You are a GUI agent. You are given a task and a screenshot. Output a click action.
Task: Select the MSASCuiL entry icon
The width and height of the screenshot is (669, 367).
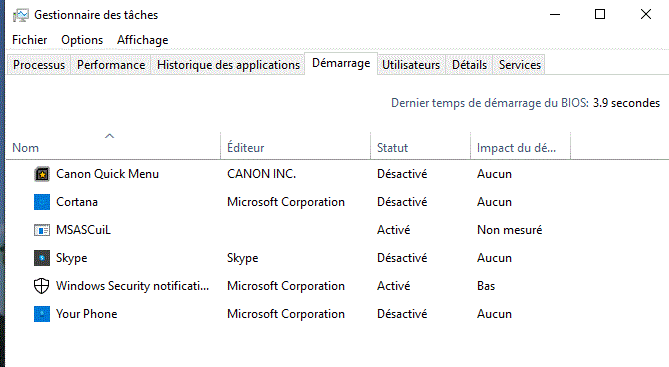click(x=42, y=230)
